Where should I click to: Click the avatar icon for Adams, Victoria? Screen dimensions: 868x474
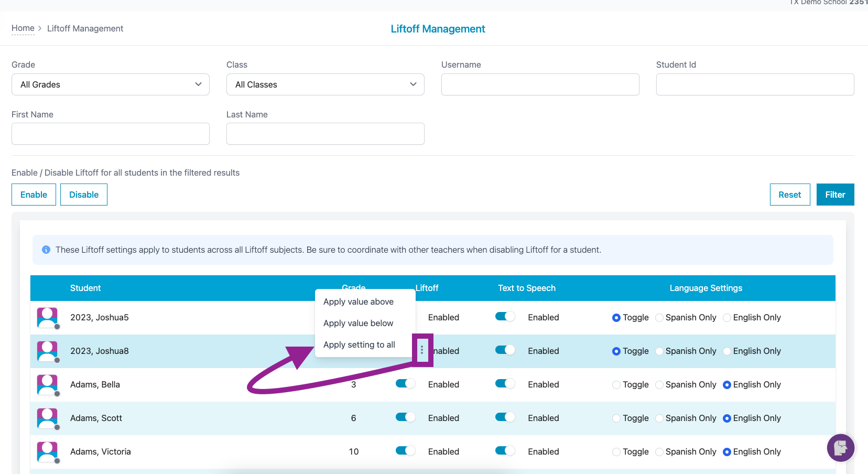[x=47, y=452]
